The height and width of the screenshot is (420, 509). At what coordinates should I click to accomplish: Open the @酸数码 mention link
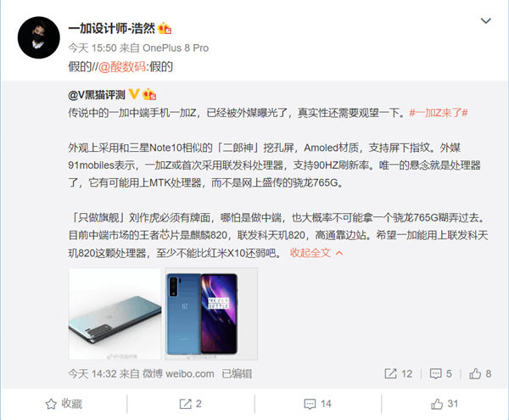point(122,67)
